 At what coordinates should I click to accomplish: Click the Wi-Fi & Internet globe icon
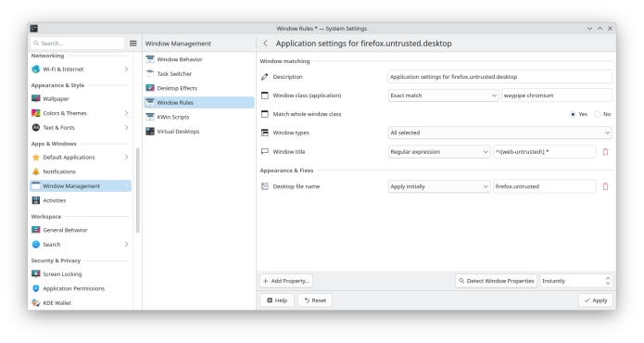tap(36, 69)
